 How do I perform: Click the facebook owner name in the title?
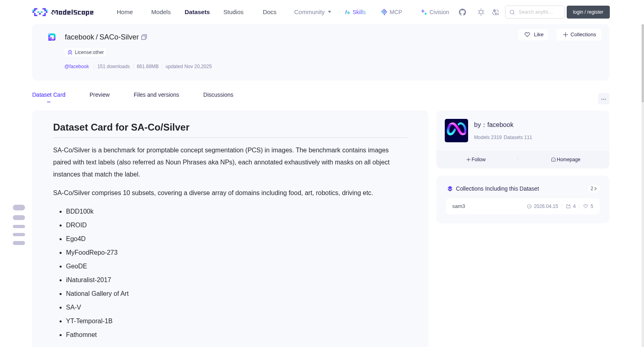(79, 37)
